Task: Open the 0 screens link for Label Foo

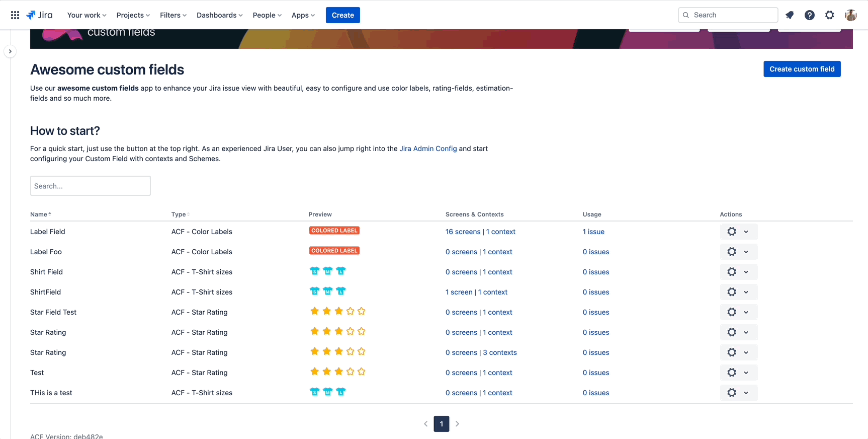Action: click(461, 252)
